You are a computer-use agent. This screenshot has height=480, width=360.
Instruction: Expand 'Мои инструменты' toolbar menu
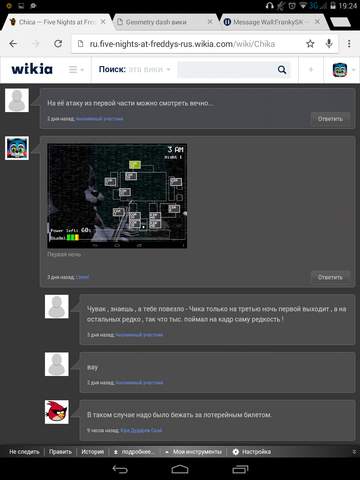193,452
